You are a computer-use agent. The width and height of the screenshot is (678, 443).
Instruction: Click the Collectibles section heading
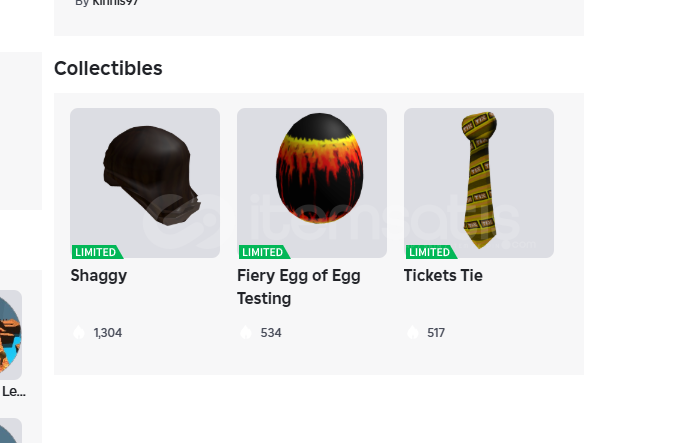pyautogui.click(x=108, y=68)
